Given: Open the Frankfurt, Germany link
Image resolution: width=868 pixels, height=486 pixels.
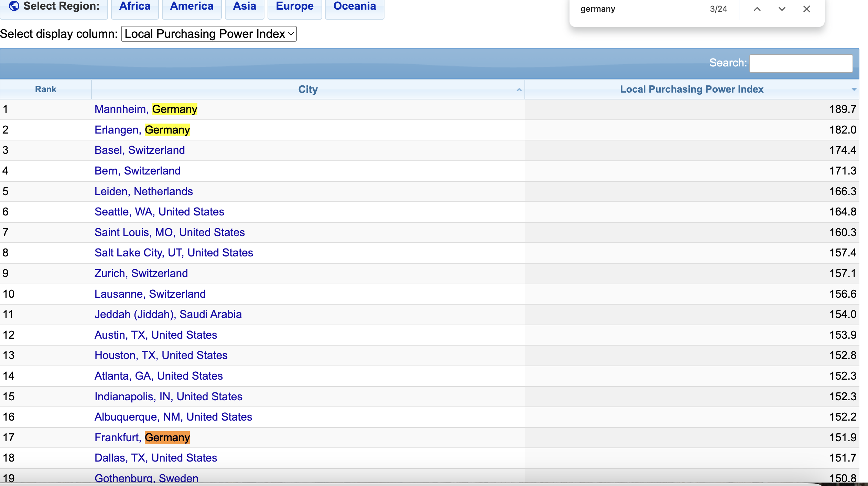Looking at the screenshot, I should coord(142,437).
